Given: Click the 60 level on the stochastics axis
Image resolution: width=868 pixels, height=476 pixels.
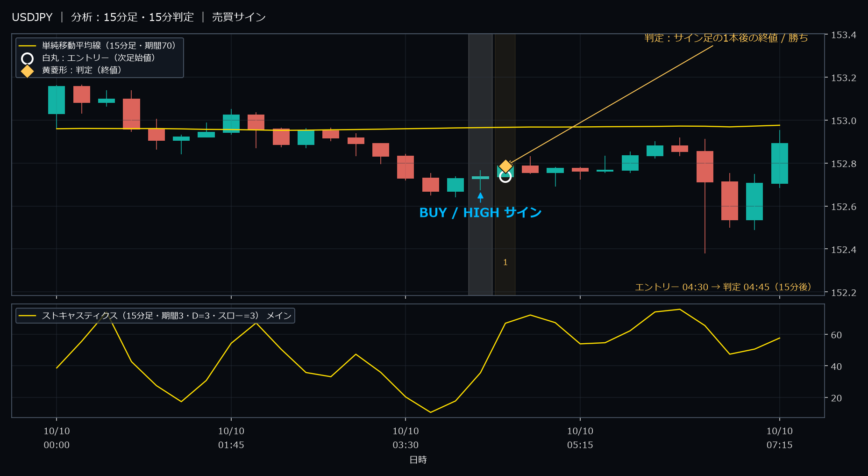Looking at the screenshot, I should pyautogui.click(x=836, y=335).
